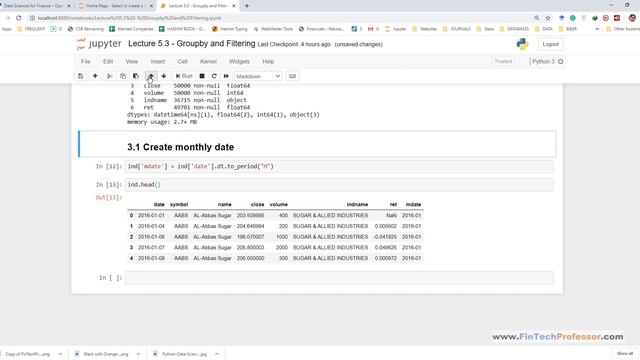Open the Kernel menu
This screenshot has width=640, height=360.
(x=208, y=61)
